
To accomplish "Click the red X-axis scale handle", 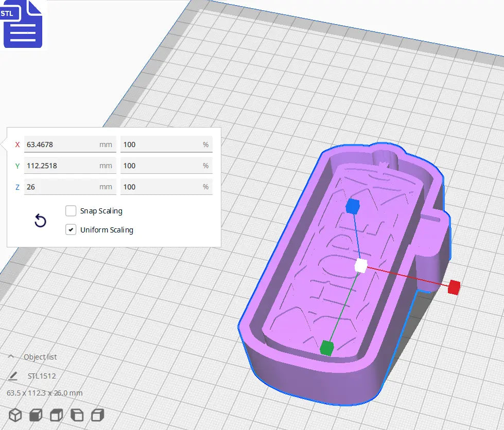I will pyautogui.click(x=454, y=286).
